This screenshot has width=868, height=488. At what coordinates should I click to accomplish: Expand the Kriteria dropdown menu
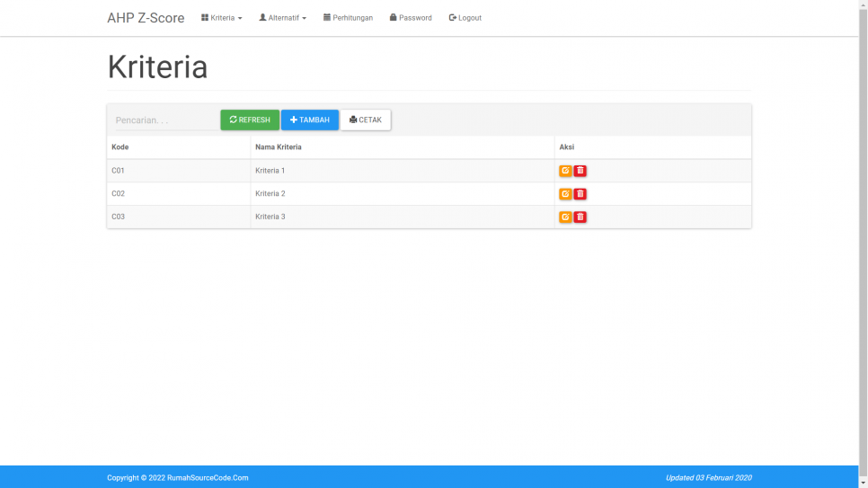222,18
